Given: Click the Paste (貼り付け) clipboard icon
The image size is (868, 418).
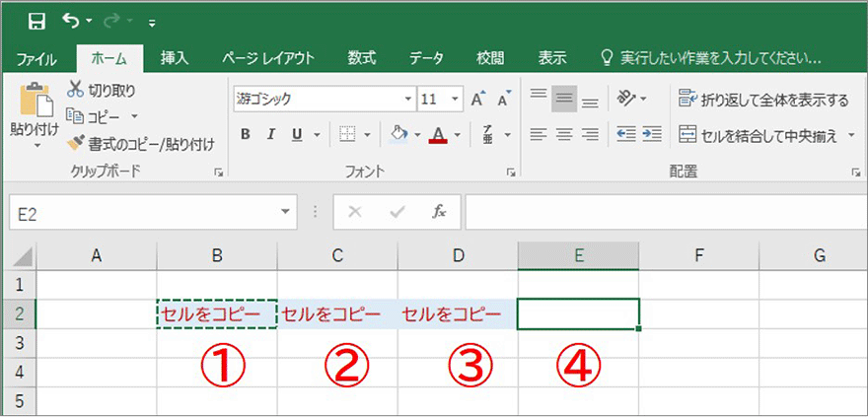Looking at the screenshot, I should coord(35,102).
